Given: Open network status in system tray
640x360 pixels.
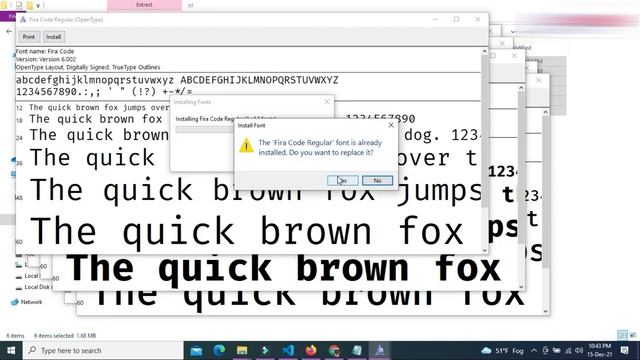Looking at the screenshot, I should (568, 351).
